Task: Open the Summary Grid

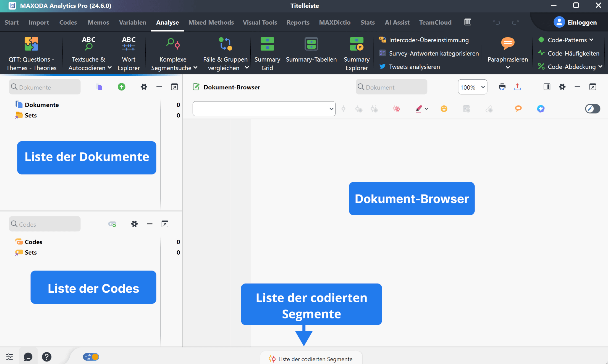Action: pyautogui.click(x=267, y=54)
